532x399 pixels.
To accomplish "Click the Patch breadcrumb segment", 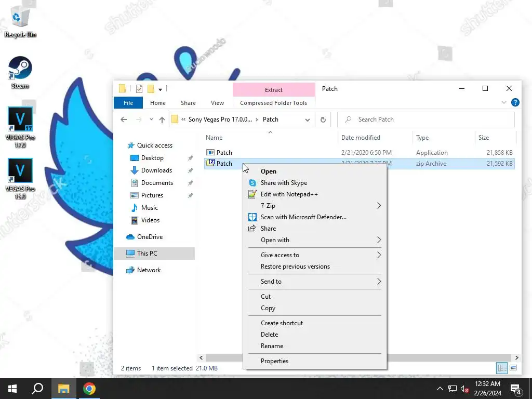I will pos(270,119).
